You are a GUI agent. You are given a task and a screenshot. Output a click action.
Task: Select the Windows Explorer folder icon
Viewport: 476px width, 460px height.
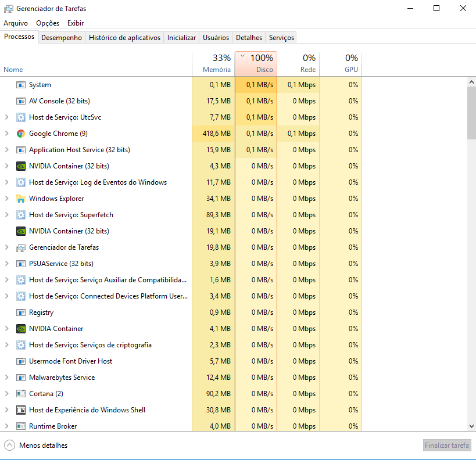[21, 199]
